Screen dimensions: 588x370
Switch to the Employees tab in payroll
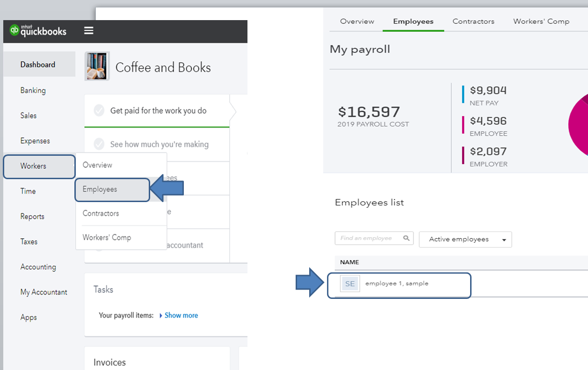pos(413,22)
